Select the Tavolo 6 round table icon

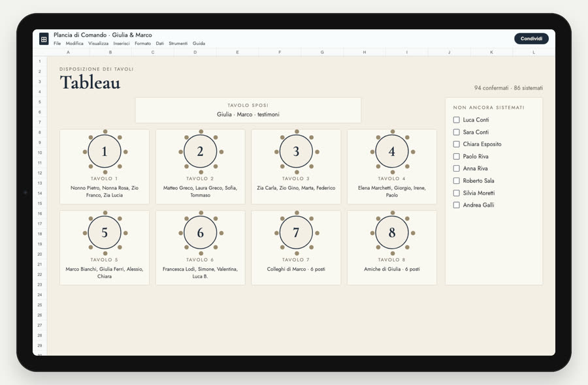point(201,232)
